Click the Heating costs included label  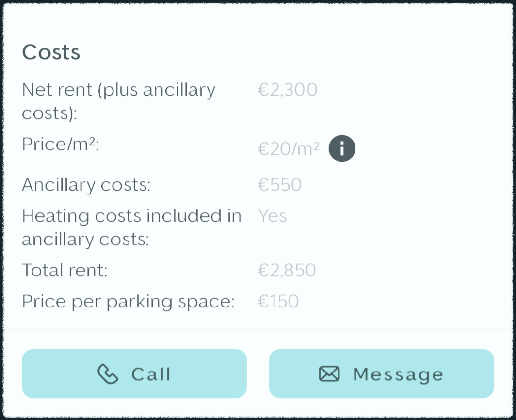(x=131, y=227)
